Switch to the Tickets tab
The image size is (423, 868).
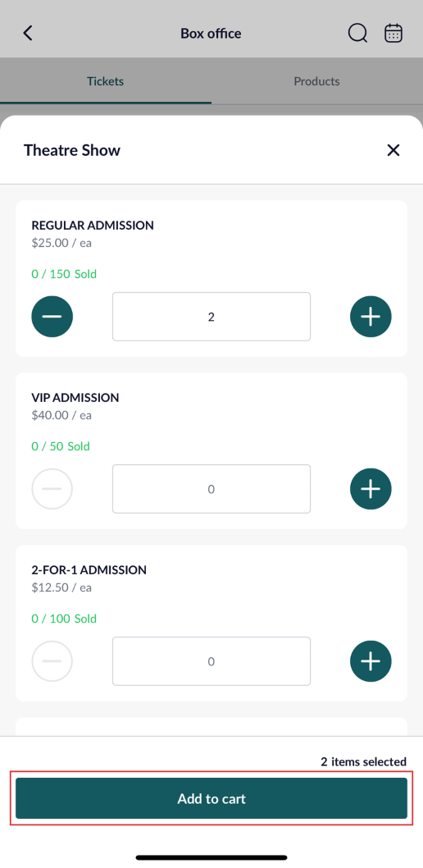tap(106, 81)
